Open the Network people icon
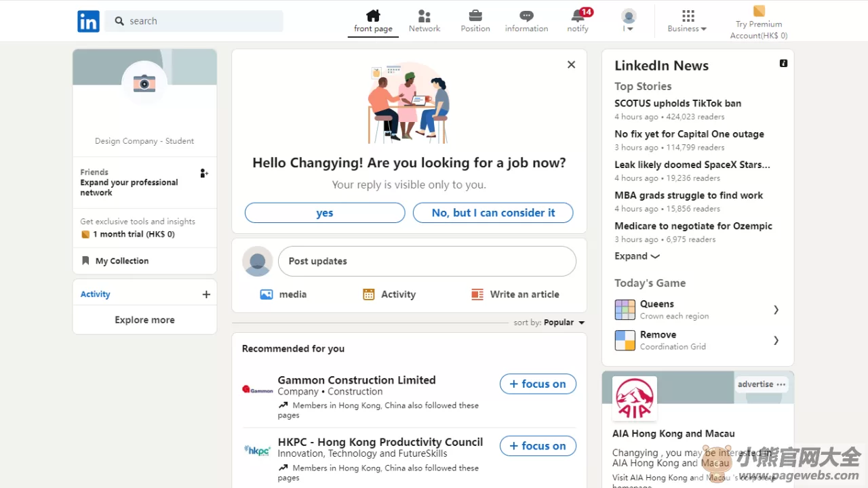This screenshot has height=488, width=868. click(425, 16)
